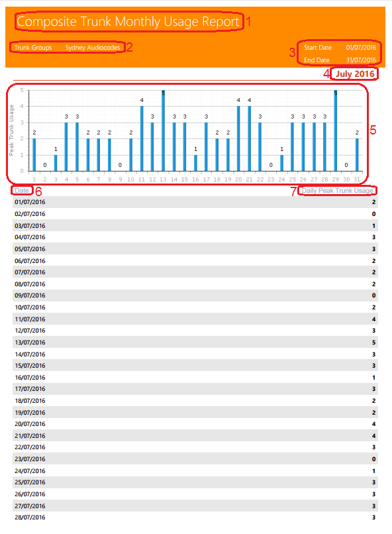Click usage value 5 in the 13/07/2016 row
This screenshot has height=534, width=392.
pos(373,343)
